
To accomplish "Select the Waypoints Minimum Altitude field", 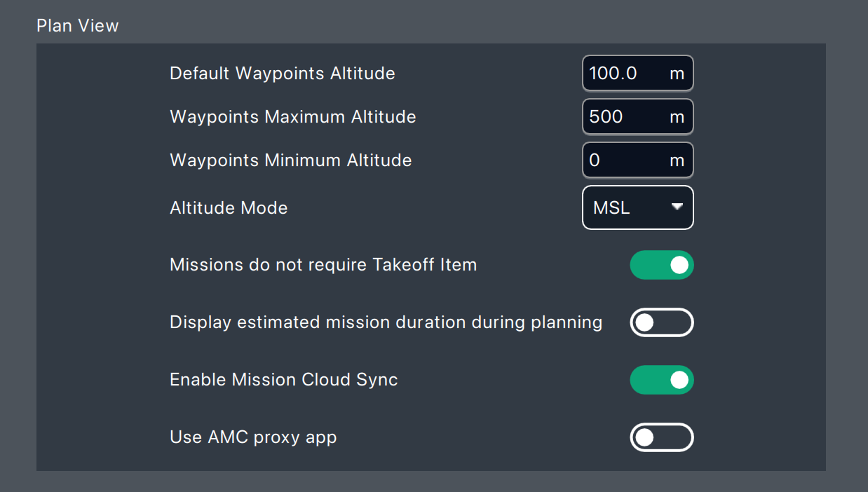I will [624, 160].
